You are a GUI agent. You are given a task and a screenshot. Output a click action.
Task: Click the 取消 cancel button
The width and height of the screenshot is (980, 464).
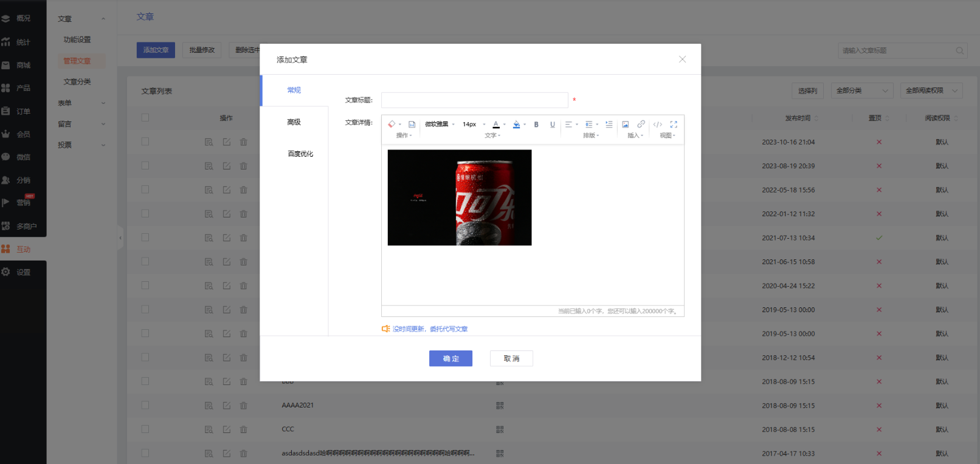511,358
